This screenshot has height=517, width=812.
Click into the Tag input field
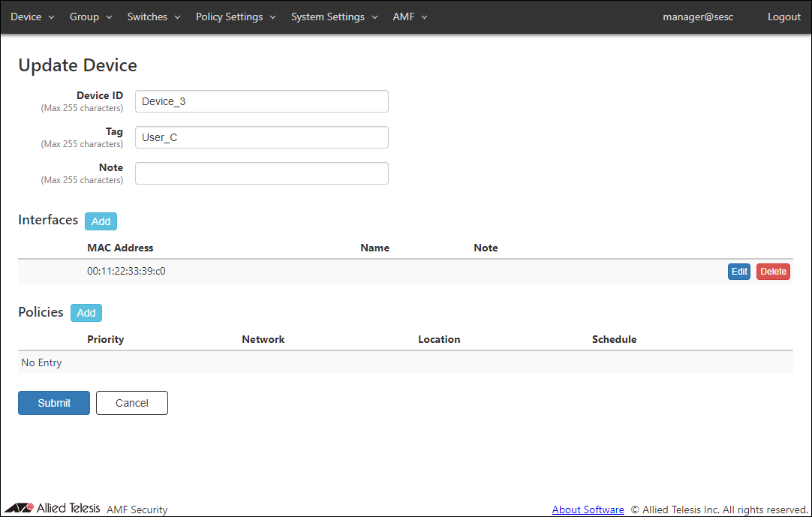pos(261,137)
